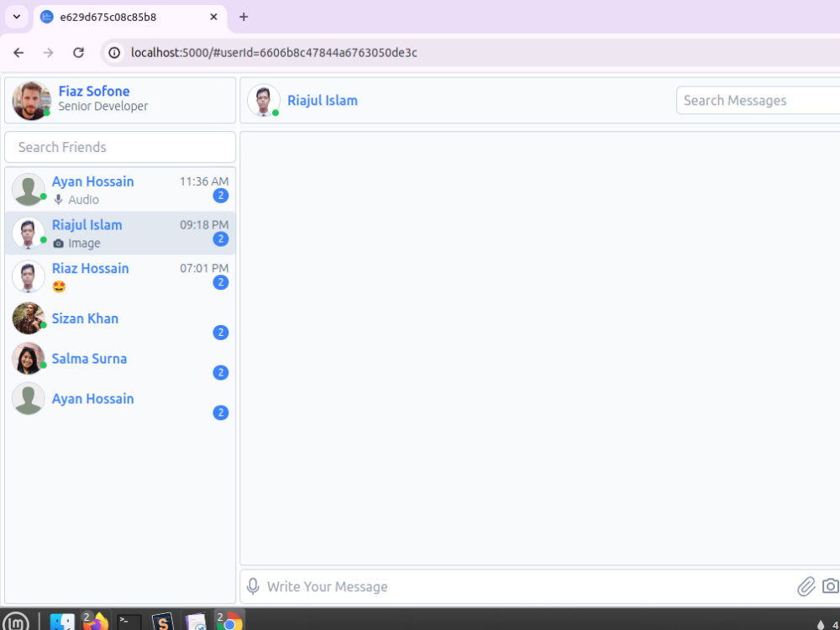Click Riaz Hossain's avatar picture
840x630 pixels.
(x=29, y=276)
